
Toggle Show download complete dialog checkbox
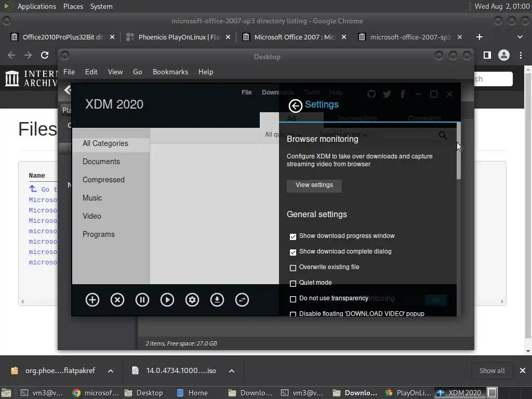(x=293, y=252)
